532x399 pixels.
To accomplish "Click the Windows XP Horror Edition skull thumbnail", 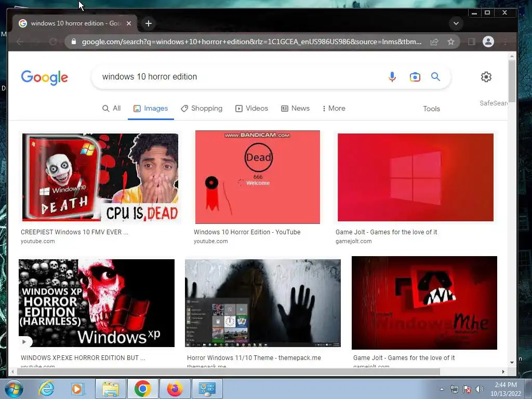I will click(x=97, y=303).
